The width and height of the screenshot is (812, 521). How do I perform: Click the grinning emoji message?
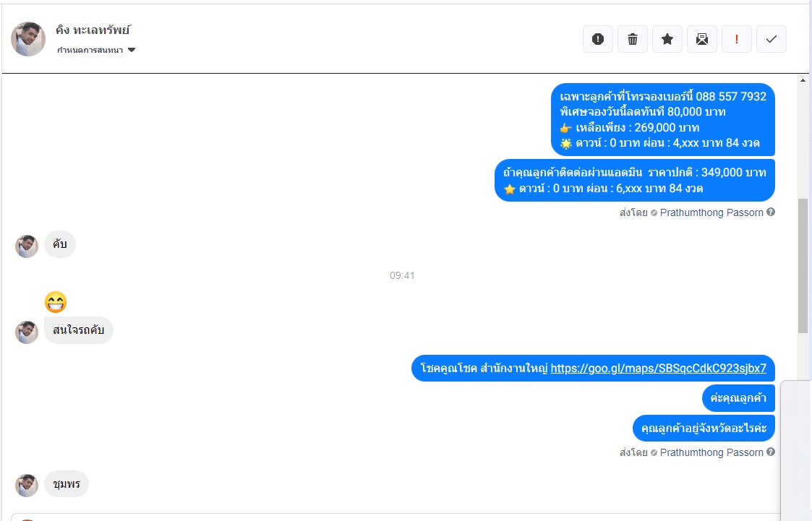pos(56,302)
